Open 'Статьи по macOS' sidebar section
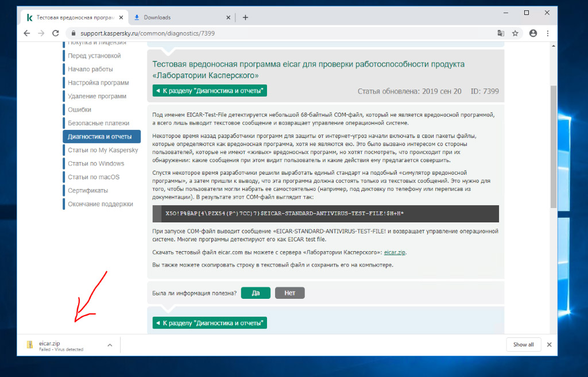Viewport: 588px width, 377px height. [94, 177]
